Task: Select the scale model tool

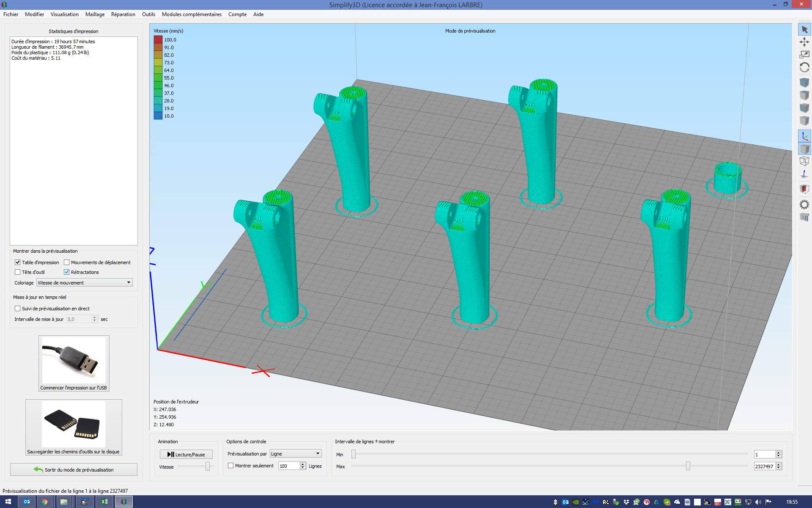Action: tap(804, 55)
